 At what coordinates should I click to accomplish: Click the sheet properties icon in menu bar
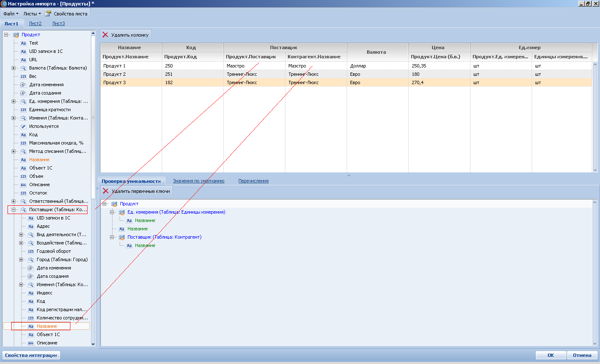click(x=48, y=13)
